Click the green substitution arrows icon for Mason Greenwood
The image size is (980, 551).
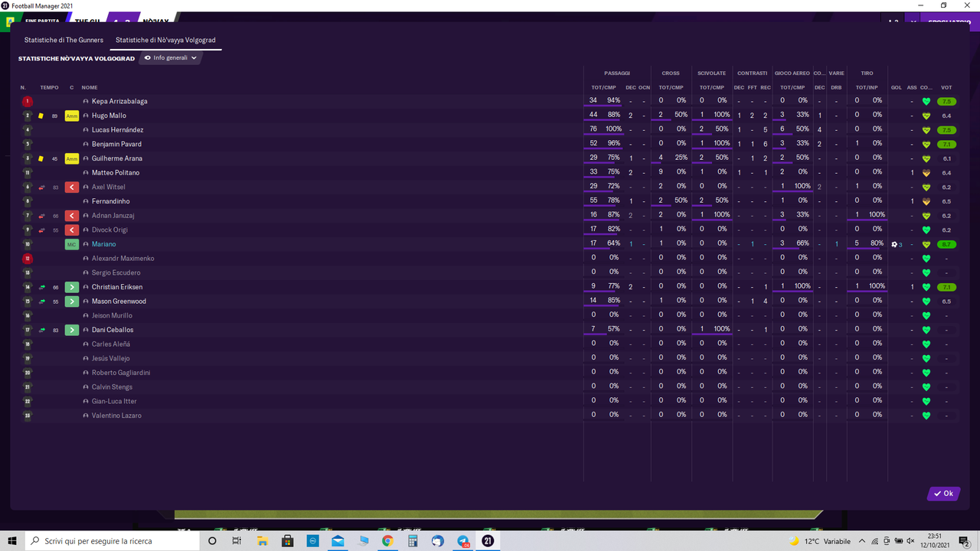(x=41, y=302)
